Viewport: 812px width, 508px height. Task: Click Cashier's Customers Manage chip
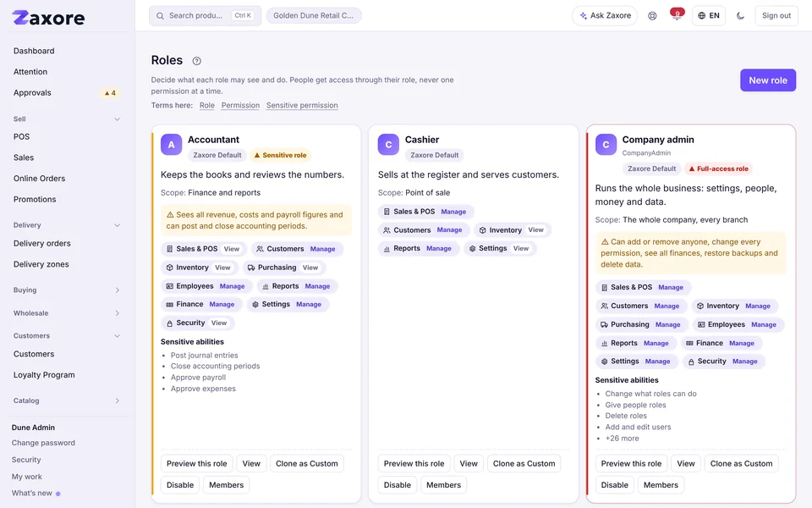click(424, 230)
